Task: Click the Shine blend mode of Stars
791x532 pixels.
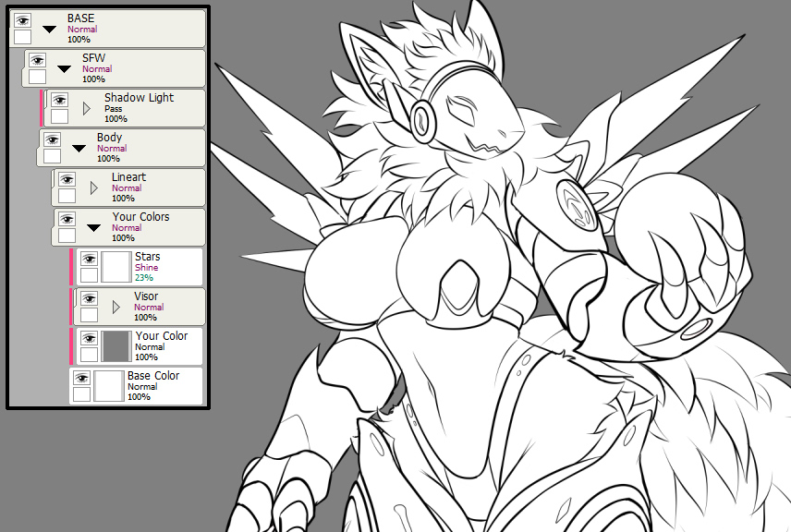Action: pyautogui.click(x=146, y=268)
